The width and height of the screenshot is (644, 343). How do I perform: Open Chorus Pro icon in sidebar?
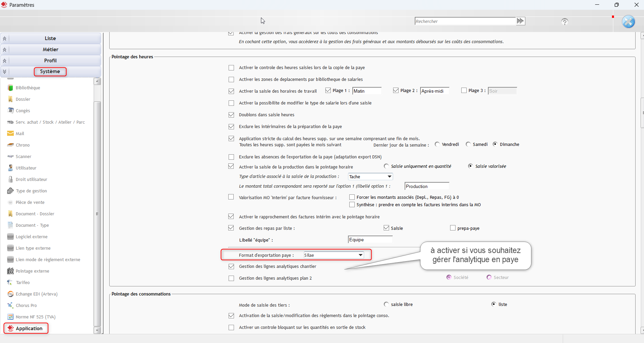click(10, 306)
